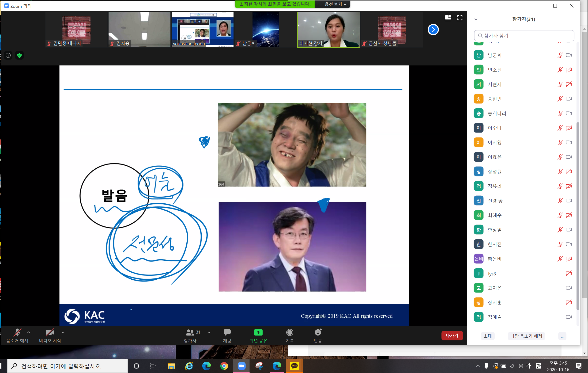
Task: Collapse the participants panel chevron
Action: pos(476,19)
